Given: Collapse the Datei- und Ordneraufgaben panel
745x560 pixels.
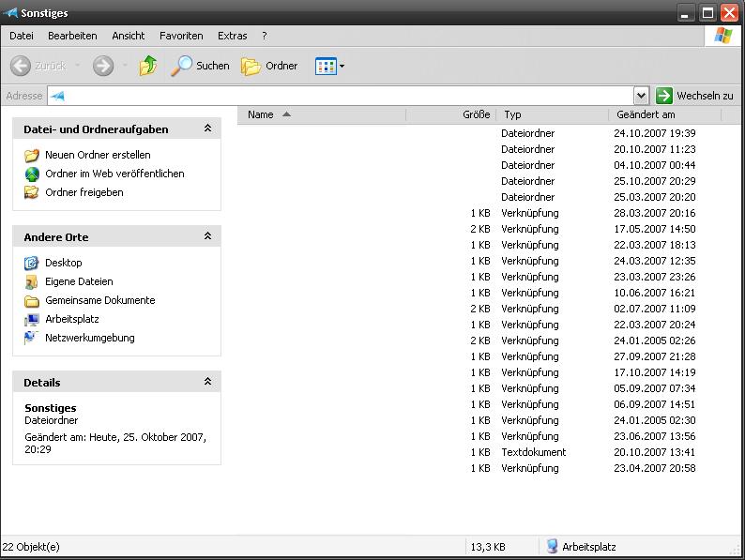Looking at the screenshot, I should pyautogui.click(x=207, y=129).
